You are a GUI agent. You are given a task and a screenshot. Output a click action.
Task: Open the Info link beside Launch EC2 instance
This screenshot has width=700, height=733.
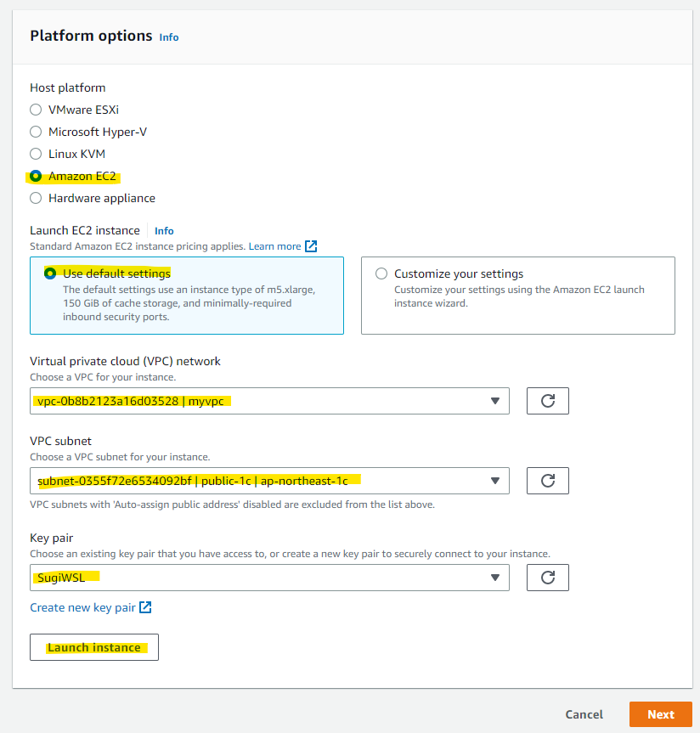point(163,230)
